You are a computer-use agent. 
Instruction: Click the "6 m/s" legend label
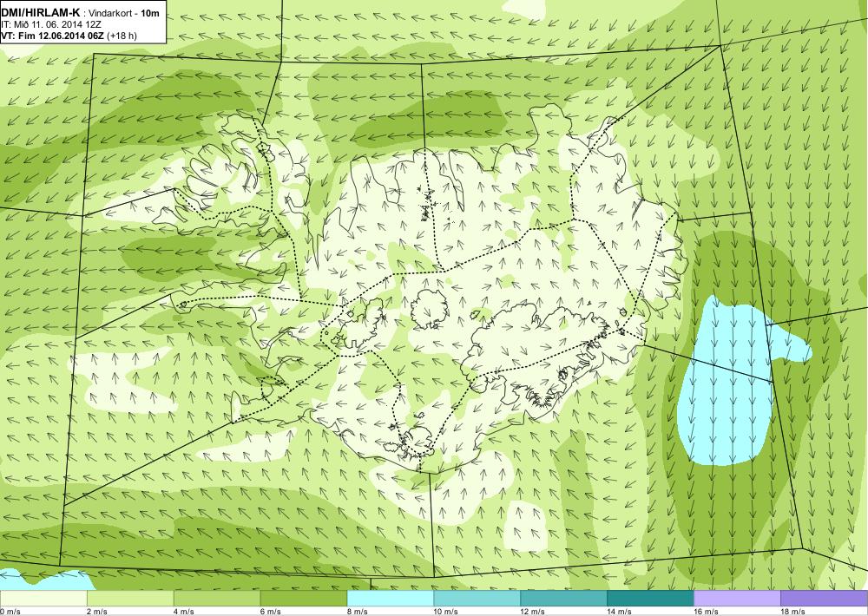tap(271, 612)
